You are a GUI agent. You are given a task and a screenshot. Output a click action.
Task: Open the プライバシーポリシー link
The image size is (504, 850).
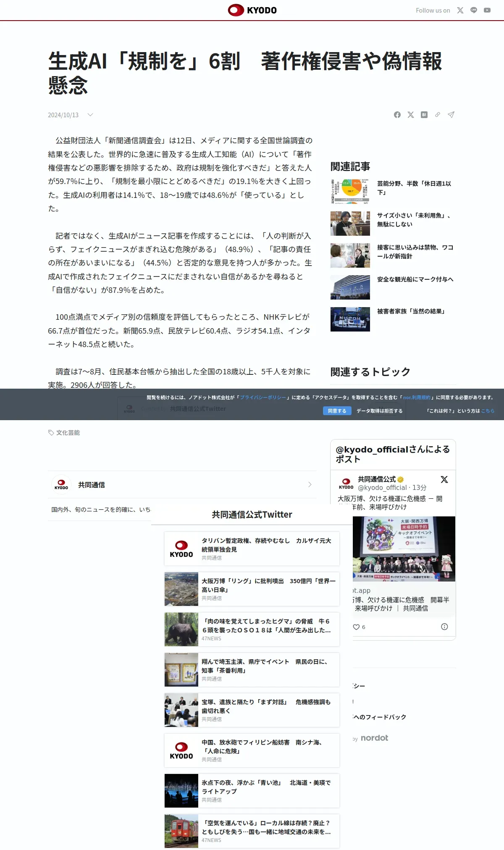pyautogui.click(x=263, y=397)
